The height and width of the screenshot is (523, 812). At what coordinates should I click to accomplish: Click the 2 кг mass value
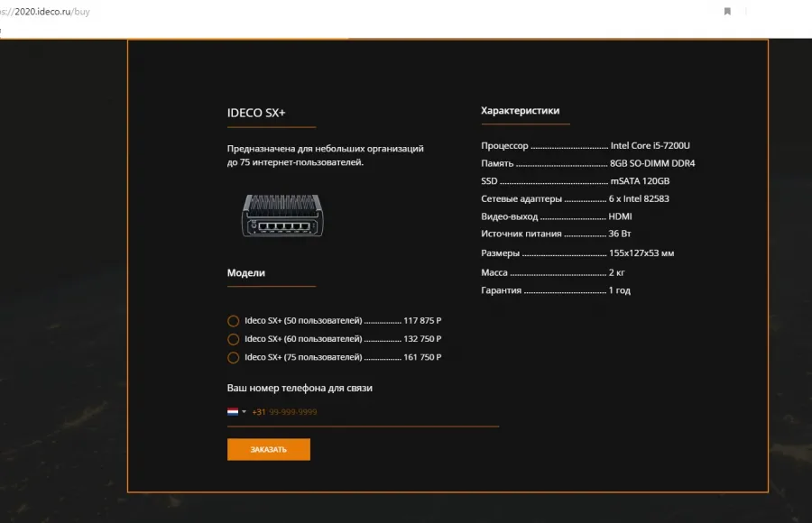[617, 272]
